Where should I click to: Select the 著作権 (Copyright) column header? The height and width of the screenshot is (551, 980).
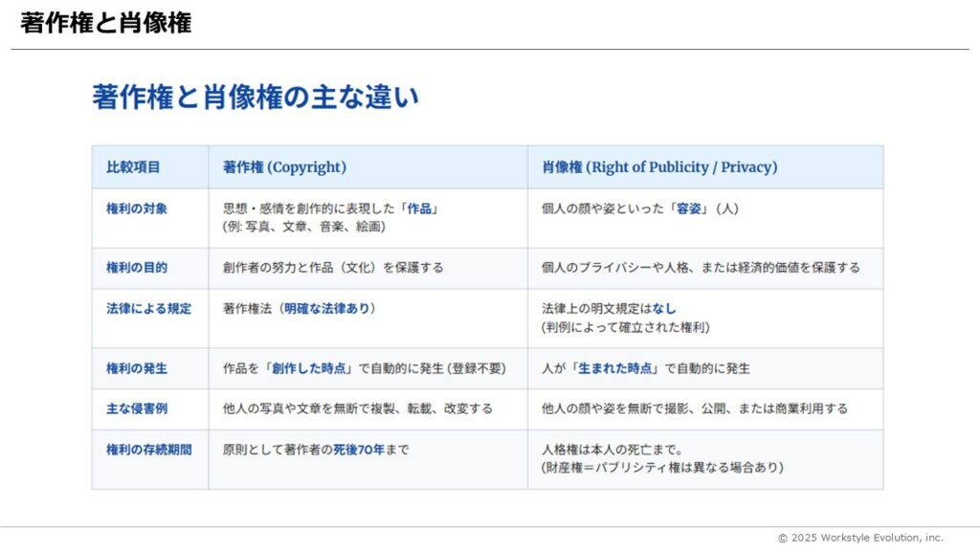(284, 167)
